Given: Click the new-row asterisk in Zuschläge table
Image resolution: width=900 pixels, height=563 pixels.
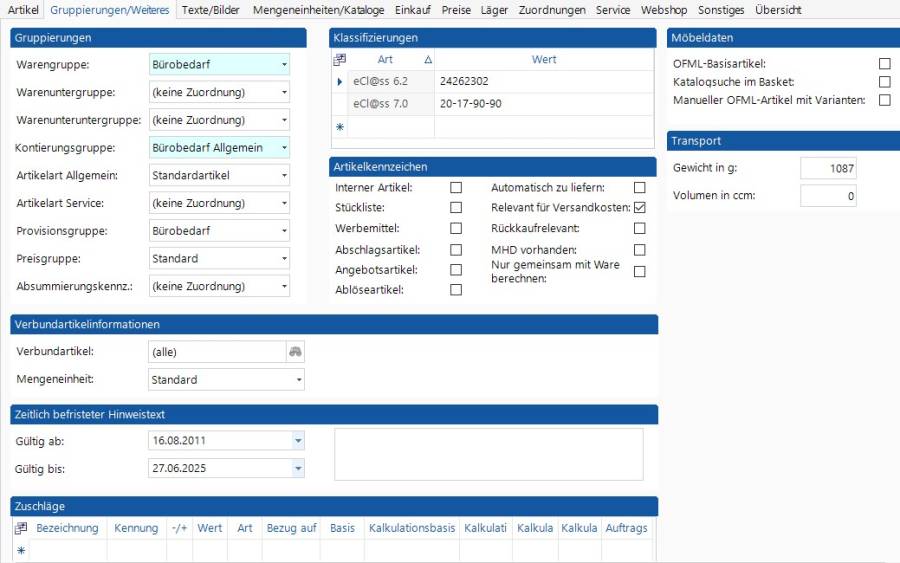Looking at the screenshot, I should (x=21, y=551).
